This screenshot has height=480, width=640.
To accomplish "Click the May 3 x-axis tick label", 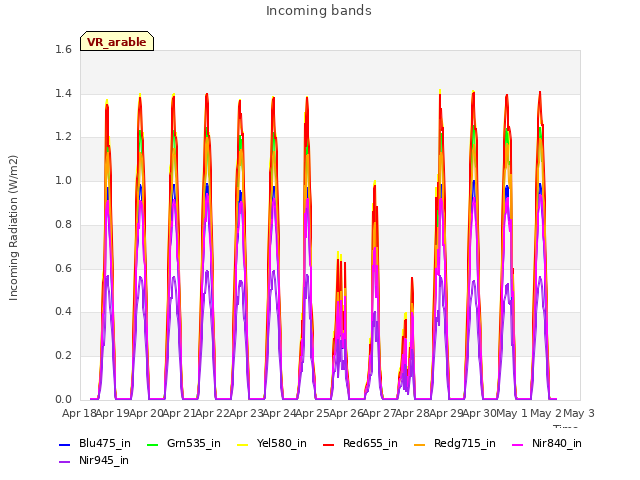I will point(579,413).
